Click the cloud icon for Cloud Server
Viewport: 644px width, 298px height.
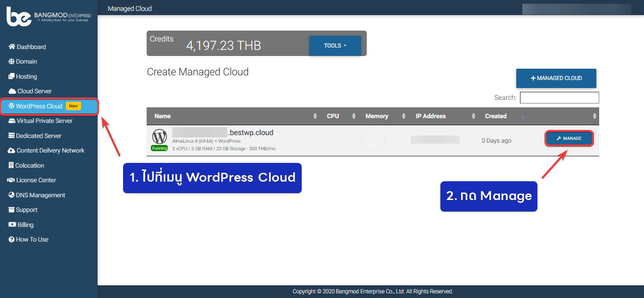12,91
